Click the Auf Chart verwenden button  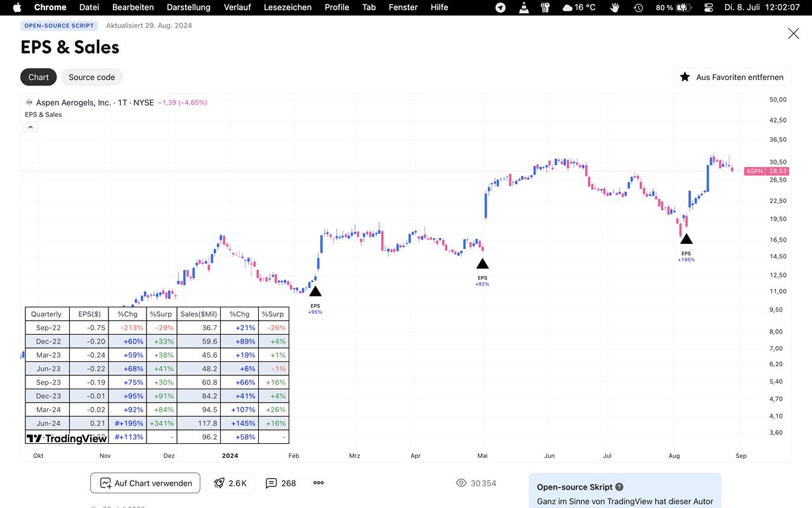point(145,483)
